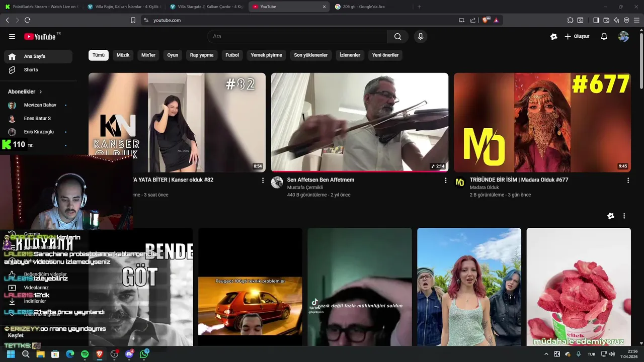Switch to 206 gti Google tab
The width and height of the screenshot is (644, 362).
pos(370,7)
